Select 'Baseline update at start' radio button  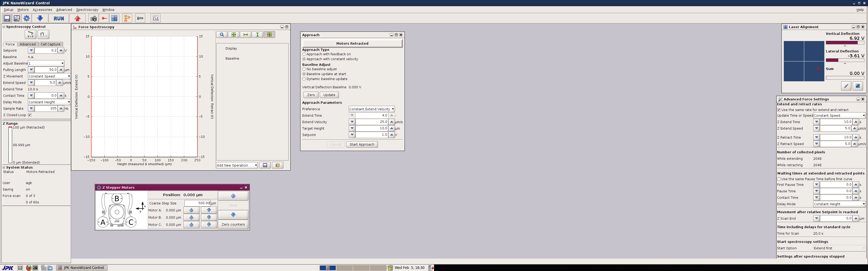(x=304, y=74)
